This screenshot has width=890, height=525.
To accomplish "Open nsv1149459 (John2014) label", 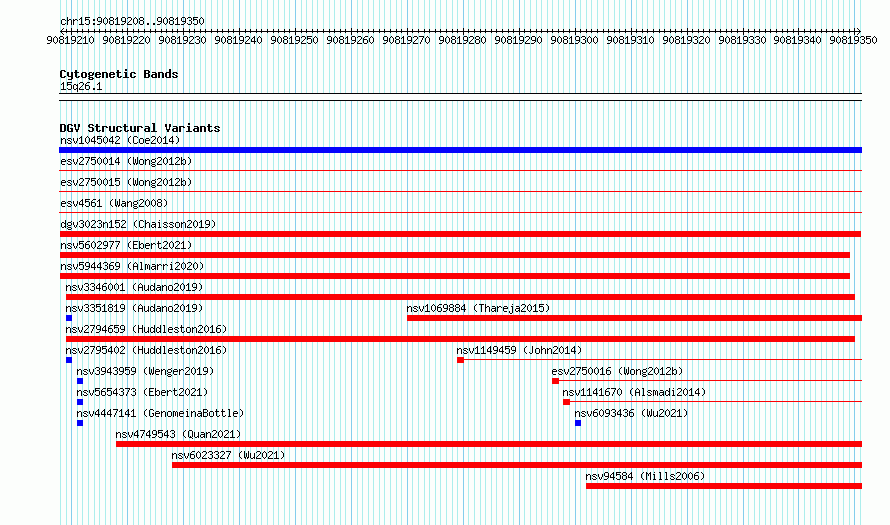I will point(519,350).
